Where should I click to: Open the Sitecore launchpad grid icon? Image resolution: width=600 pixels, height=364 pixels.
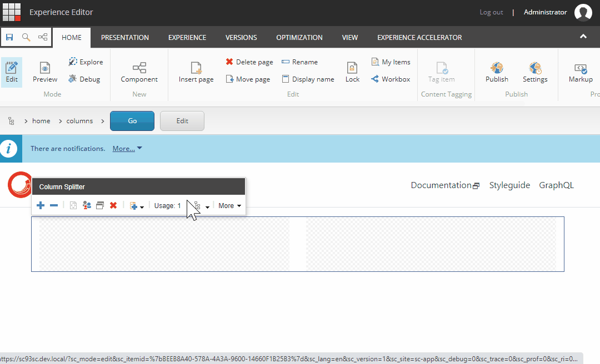coord(12,12)
